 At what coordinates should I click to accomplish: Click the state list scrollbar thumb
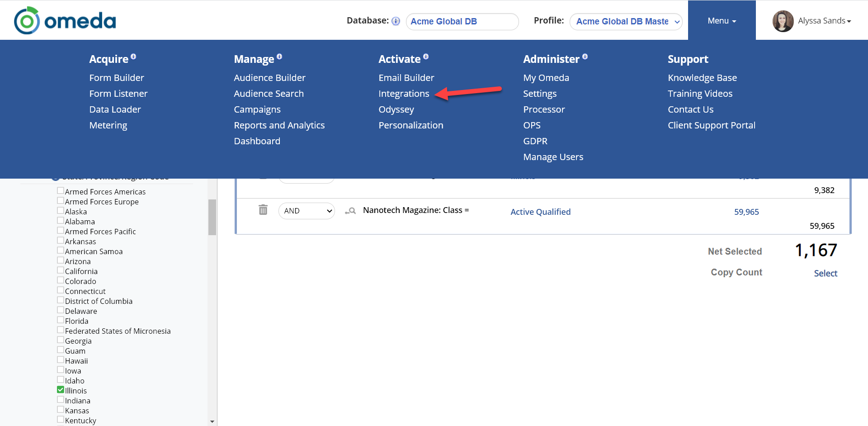pos(212,217)
